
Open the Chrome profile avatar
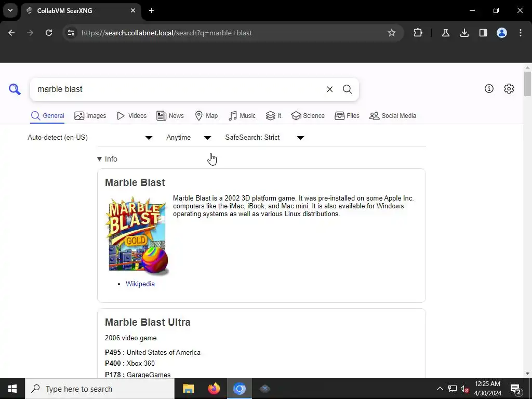pyautogui.click(x=502, y=33)
